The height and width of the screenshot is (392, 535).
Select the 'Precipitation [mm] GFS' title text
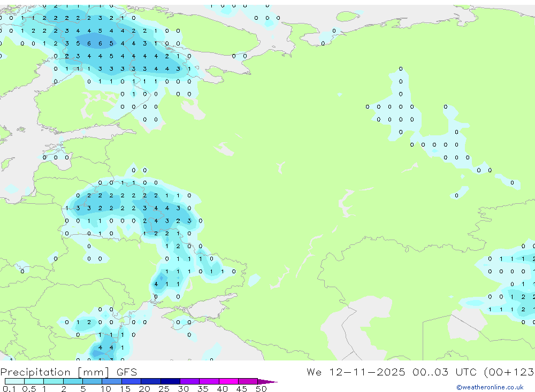[x=68, y=372]
